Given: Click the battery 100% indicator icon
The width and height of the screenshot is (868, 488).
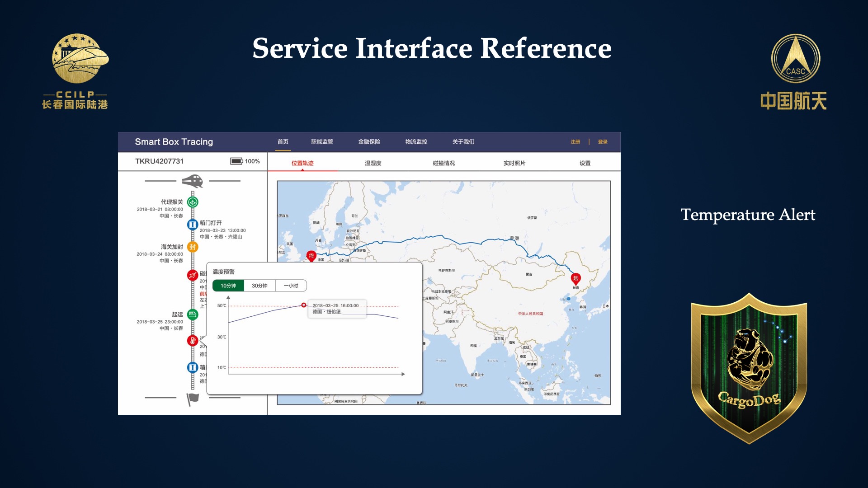Looking at the screenshot, I should (236, 161).
